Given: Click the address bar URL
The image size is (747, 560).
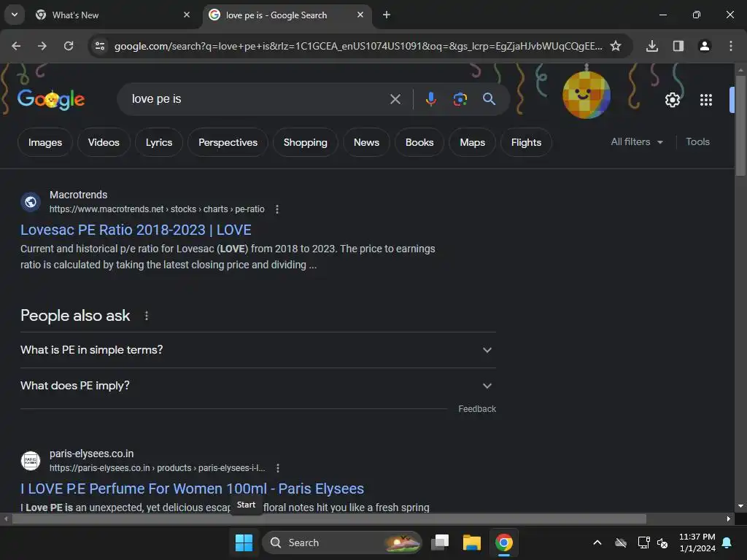Looking at the screenshot, I should (x=358, y=46).
